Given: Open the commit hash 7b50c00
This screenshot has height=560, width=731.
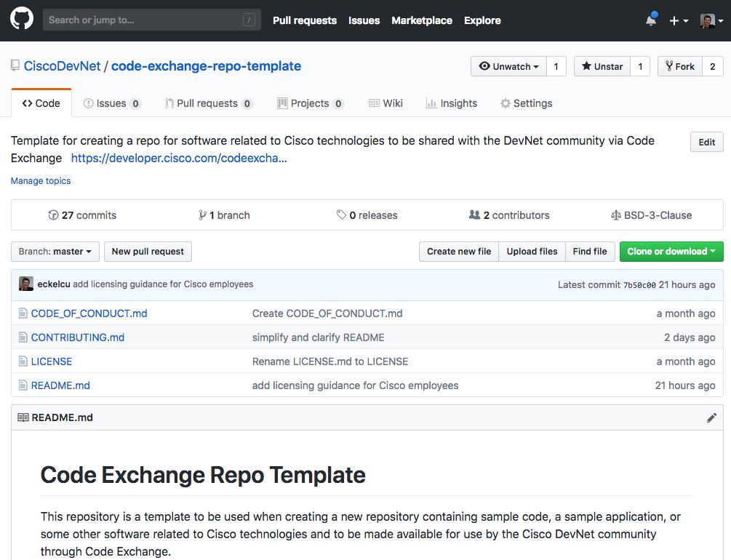Looking at the screenshot, I should coord(639,285).
